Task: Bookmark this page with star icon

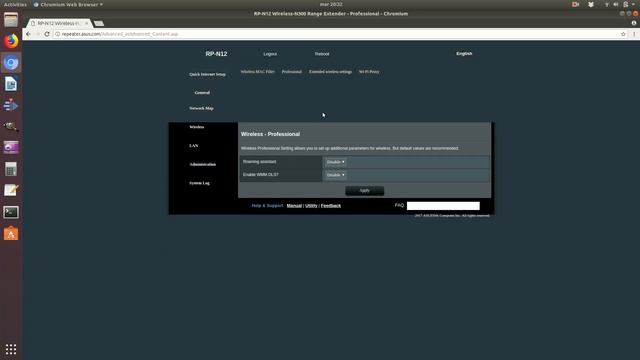Action: [x=623, y=34]
